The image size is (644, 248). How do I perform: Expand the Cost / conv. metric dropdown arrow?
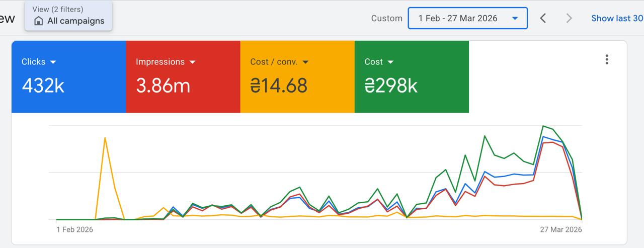coord(305,62)
